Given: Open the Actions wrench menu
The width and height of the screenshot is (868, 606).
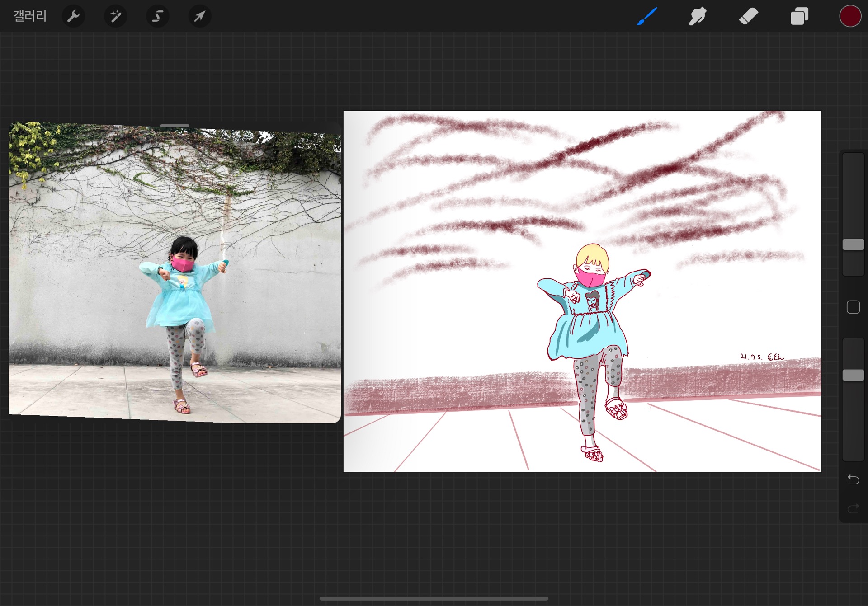Looking at the screenshot, I should tap(73, 17).
